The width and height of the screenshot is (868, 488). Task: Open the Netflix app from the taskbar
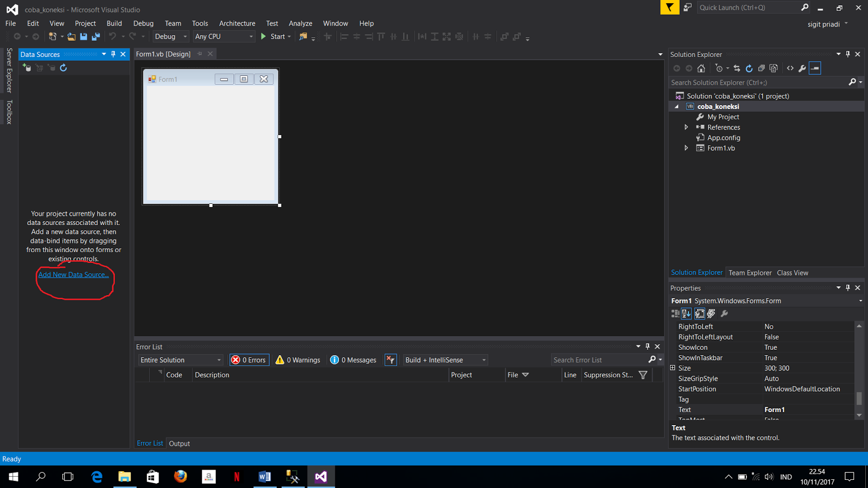[237, 477]
